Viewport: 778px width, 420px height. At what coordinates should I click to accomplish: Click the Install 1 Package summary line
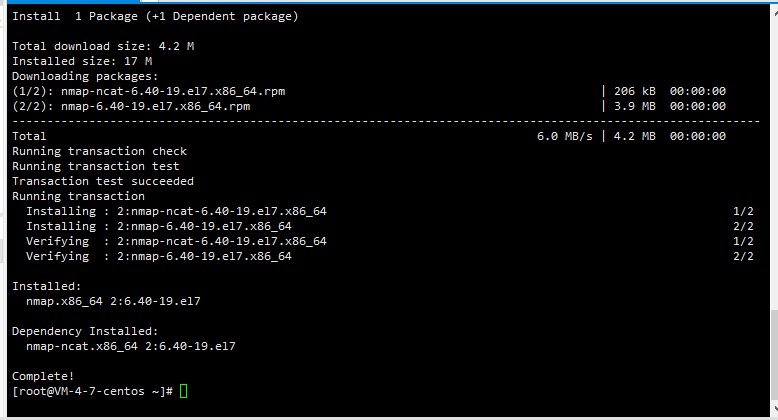(155, 16)
